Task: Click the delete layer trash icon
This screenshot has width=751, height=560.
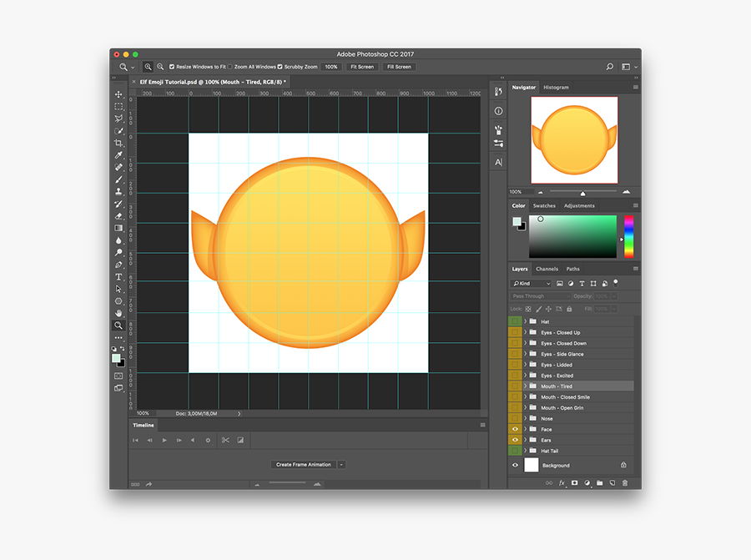Action: [625, 483]
